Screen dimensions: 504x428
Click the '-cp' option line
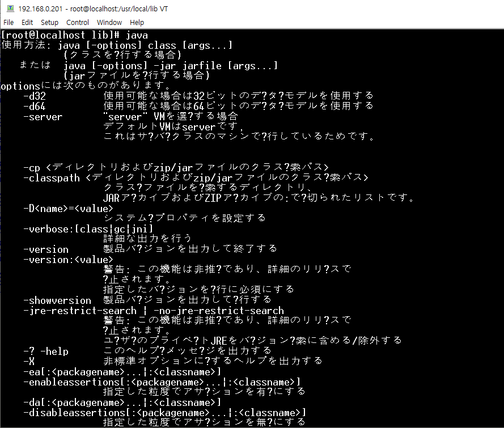tap(176, 167)
